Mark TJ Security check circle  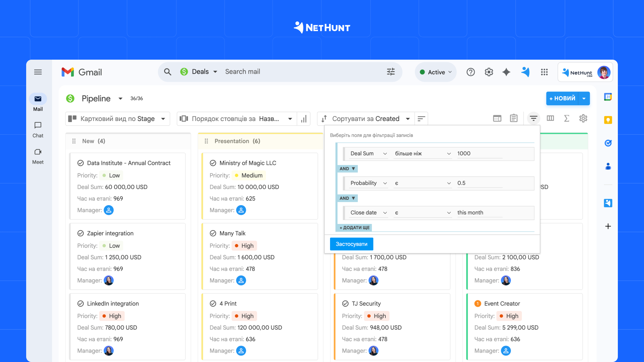345,304
